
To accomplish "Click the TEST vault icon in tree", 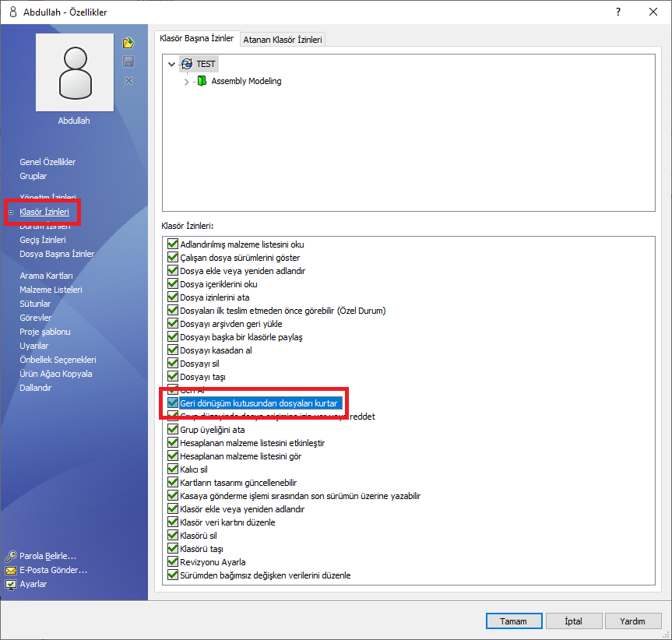I will pyautogui.click(x=187, y=64).
